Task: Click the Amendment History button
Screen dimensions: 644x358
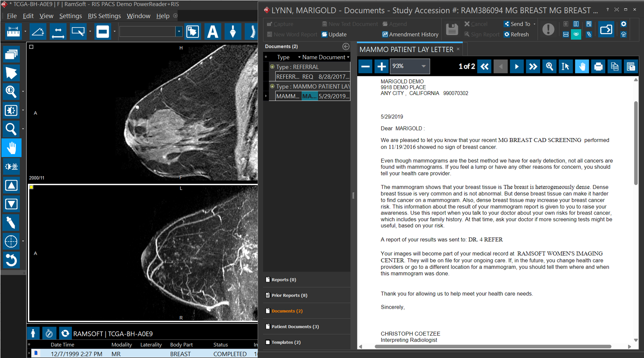Action: 410,35
